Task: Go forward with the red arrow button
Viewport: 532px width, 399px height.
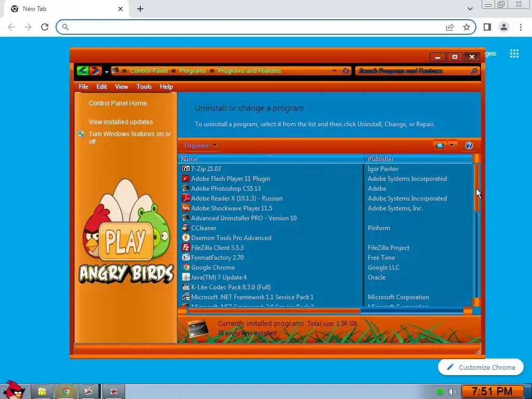Action: (96, 71)
